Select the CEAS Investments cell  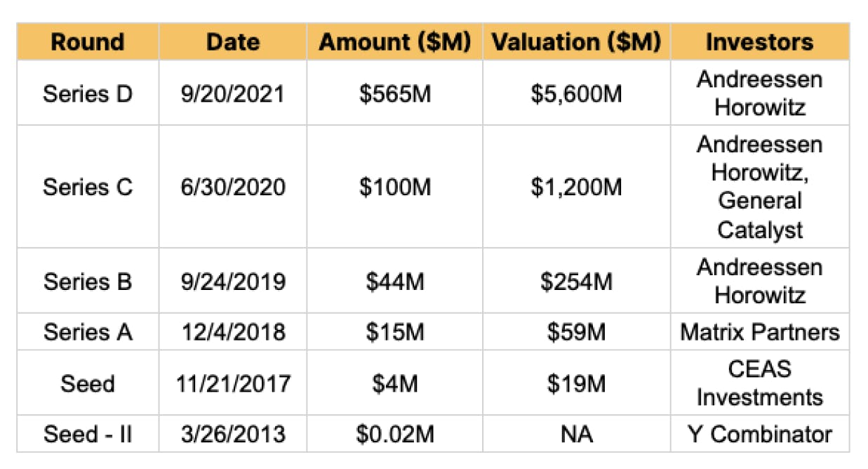[759, 383]
